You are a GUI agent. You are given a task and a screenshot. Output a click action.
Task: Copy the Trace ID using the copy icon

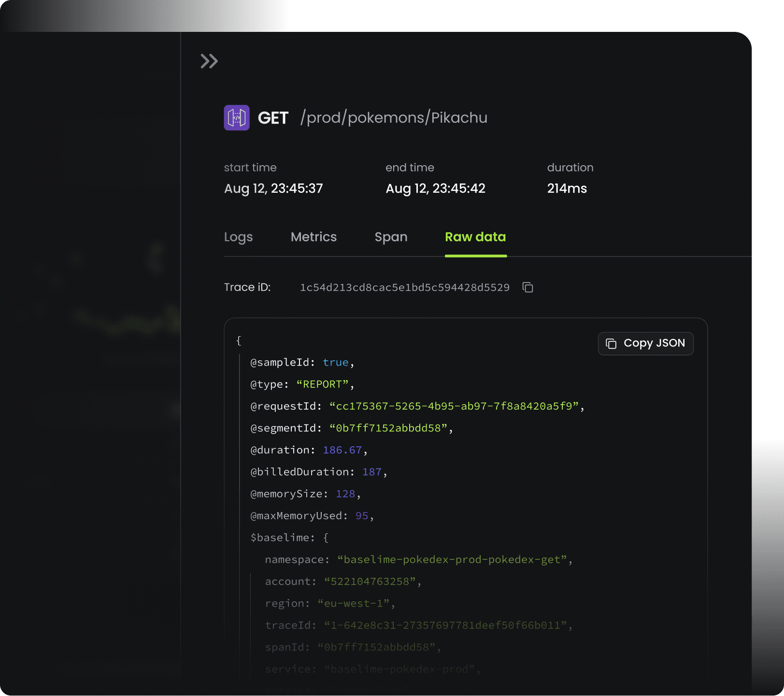[527, 287]
